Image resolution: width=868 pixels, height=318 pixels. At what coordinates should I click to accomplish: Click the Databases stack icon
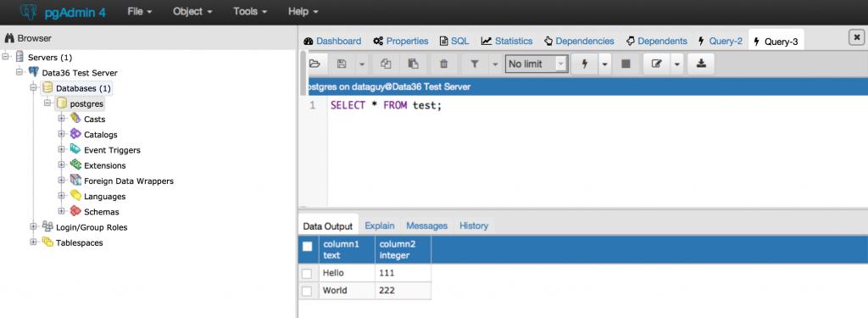47,88
